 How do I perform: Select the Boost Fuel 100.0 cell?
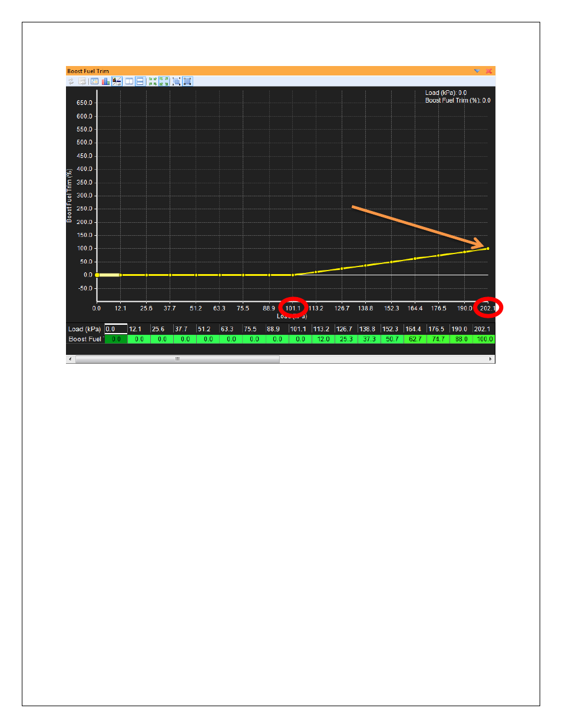pos(484,339)
